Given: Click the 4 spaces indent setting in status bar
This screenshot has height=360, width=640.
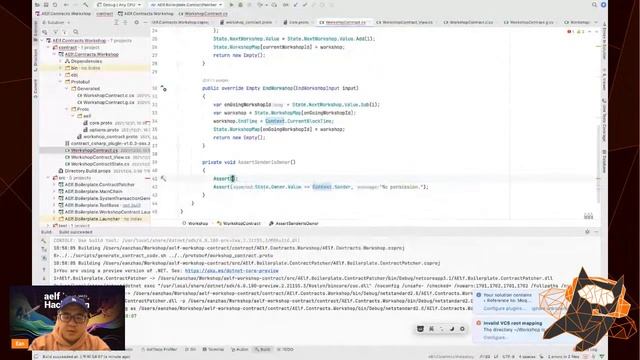Looking at the screenshot, I should [527, 357].
